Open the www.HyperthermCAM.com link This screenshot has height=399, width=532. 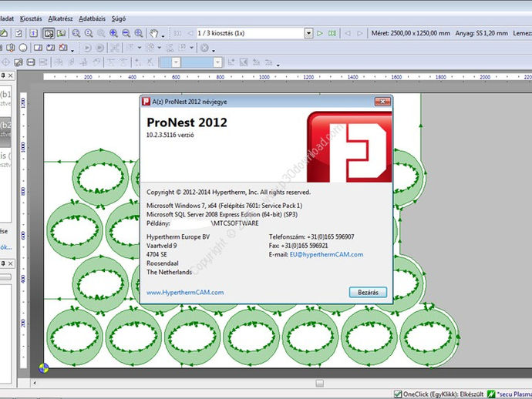click(x=185, y=292)
